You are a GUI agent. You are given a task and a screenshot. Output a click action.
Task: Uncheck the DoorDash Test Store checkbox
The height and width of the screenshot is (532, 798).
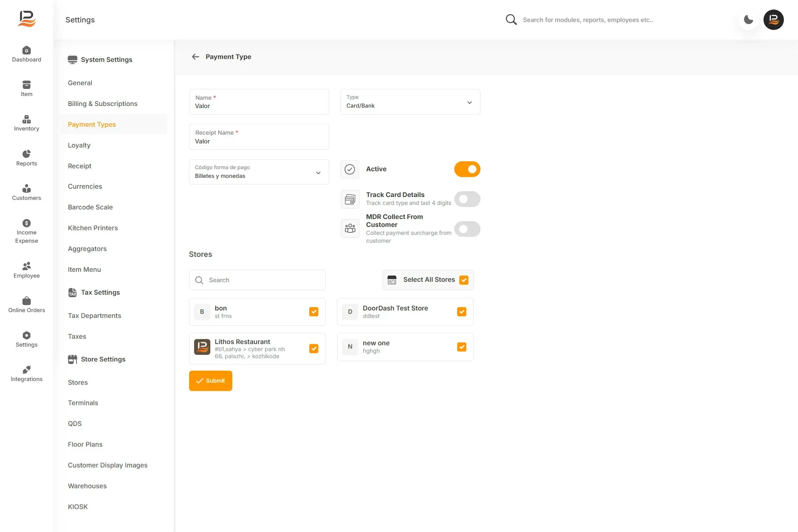point(462,312)
